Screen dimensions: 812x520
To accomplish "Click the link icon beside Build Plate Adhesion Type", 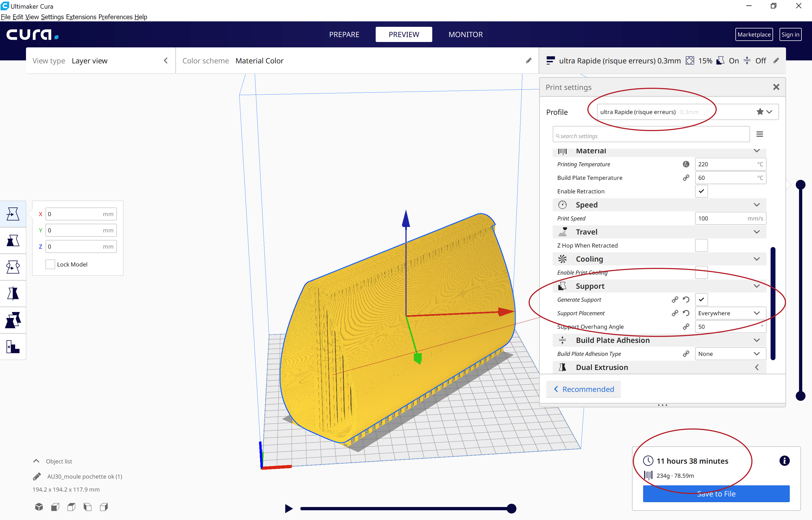I will pos(686,353).
